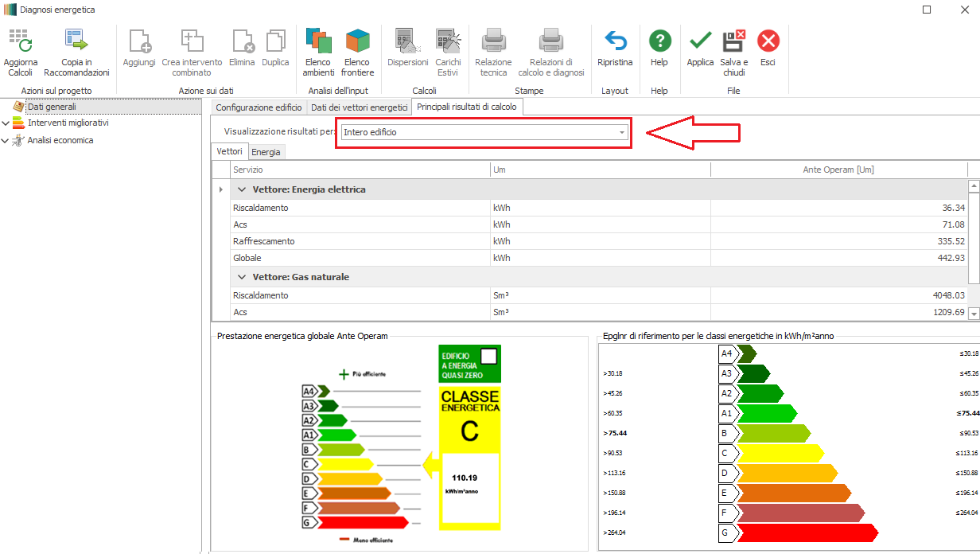
Task: Click the Applica green checkmark
Action: click(x=700, y=41)
